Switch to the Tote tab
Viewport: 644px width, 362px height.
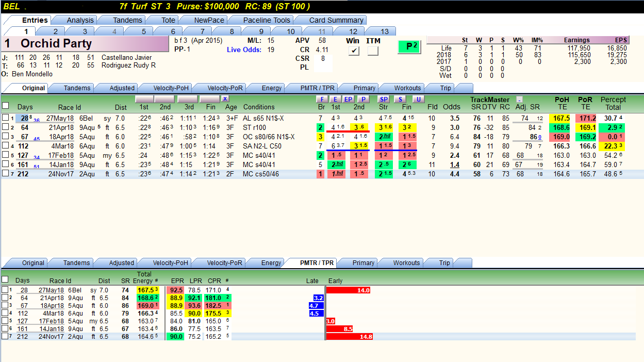click(169, 20)
